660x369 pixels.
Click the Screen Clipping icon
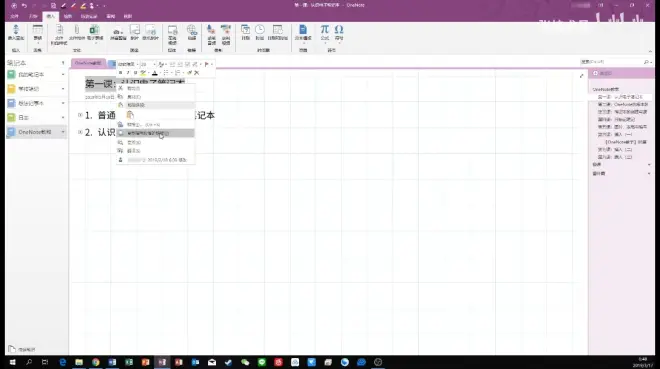click(118, 32)
